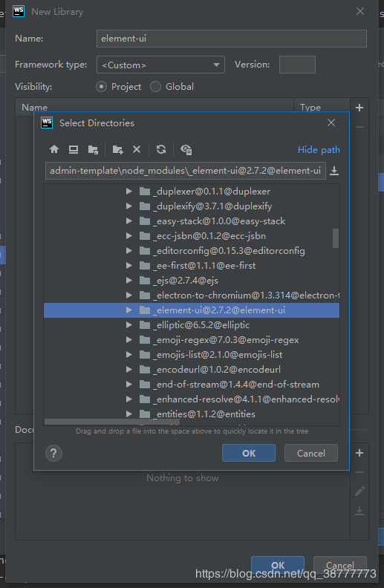The image size is (384, 588).
Task: Jump to Project directory icon
Action: [x=93, y=150]
